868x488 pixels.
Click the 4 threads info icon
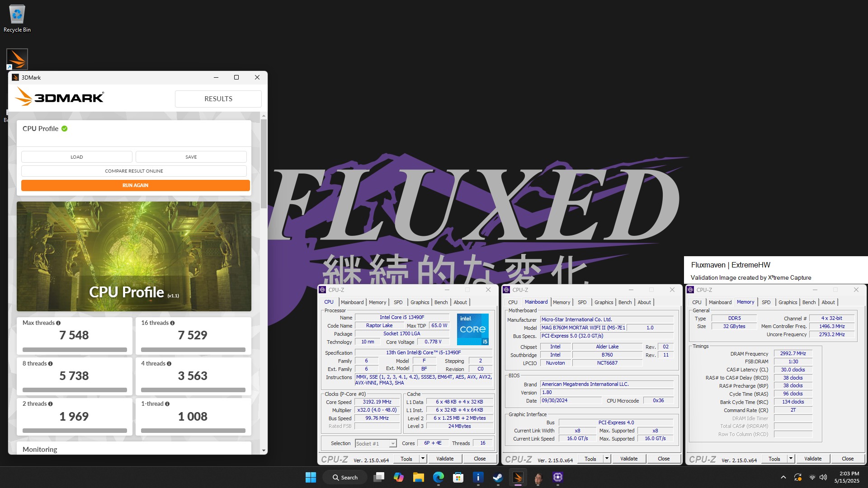tap(169, 364)
